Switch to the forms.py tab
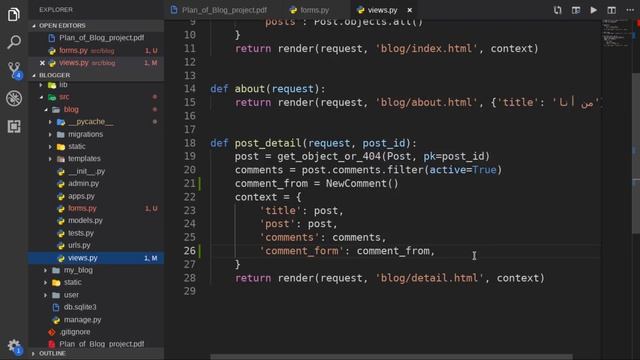Screen dimensions: 640x360 315,10
